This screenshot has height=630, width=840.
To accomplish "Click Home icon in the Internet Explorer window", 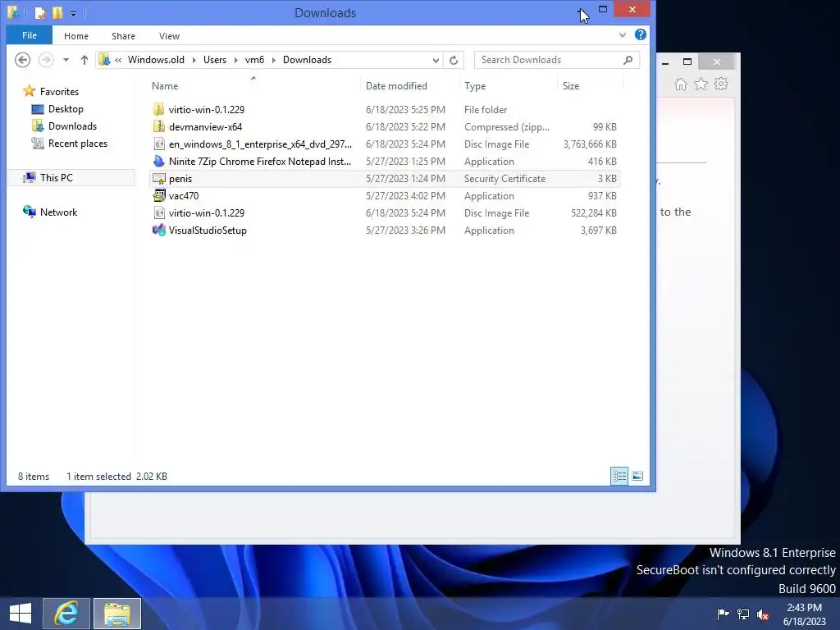I will (x=680, y=84).
